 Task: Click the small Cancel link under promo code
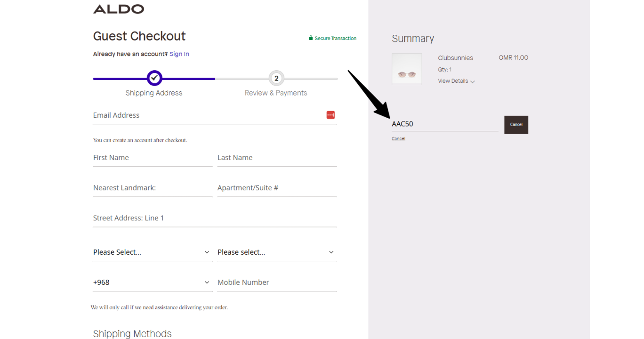[398, 139]
